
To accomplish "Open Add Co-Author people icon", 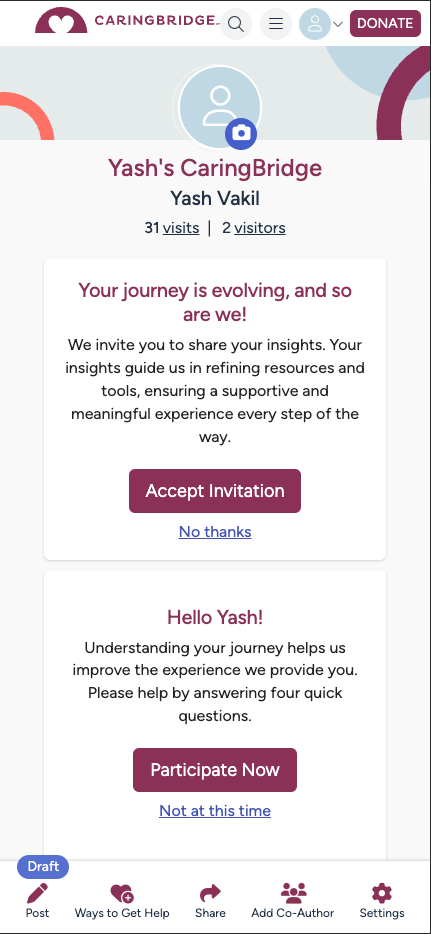I will (x=293, y=893).
